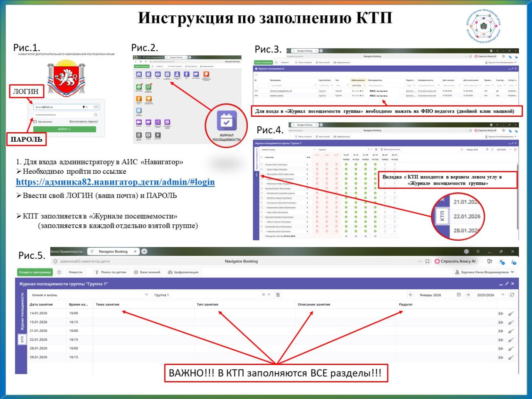Select the КТП side tab in Рис.4

point(256,175)
